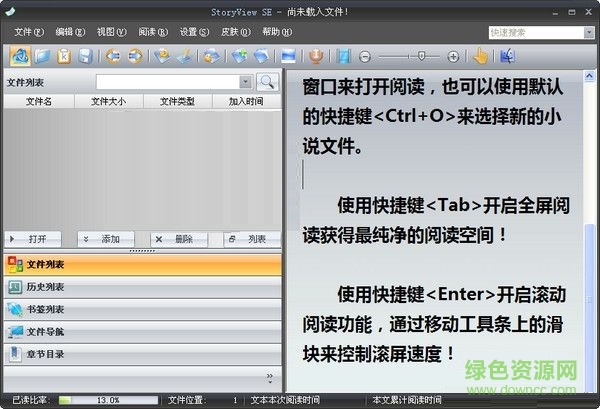The image size is (600, 409).
Task: Click the open folder toolbar icon
Action: tap(41, 56)
